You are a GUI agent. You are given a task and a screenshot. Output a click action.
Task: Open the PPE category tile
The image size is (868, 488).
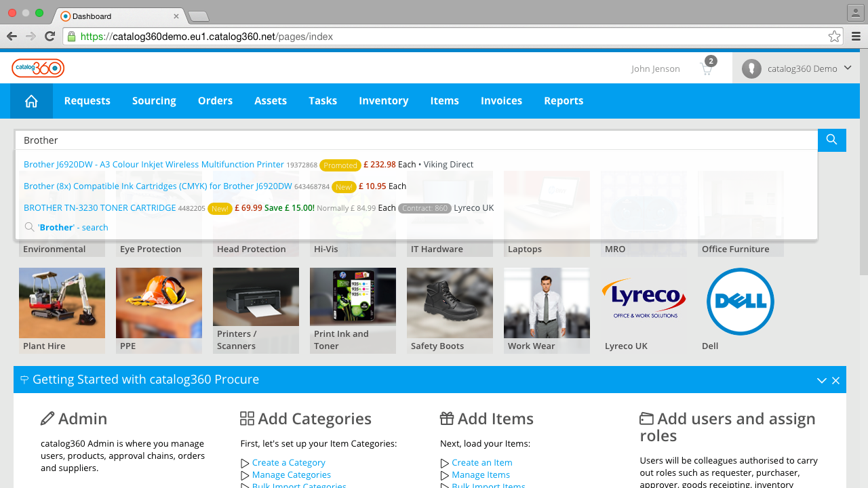(x=159, y=310)
